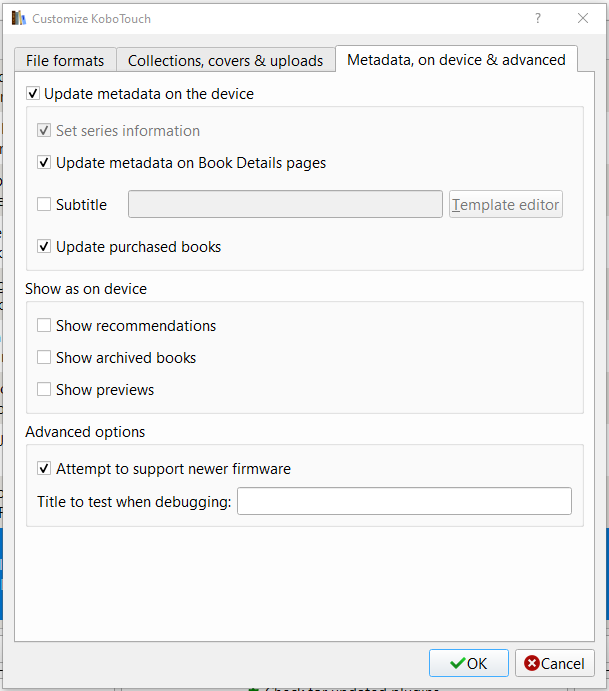Screen dimensions: 609x691
Task: Click the question mark help button
Action: click(x=538, y=18)
